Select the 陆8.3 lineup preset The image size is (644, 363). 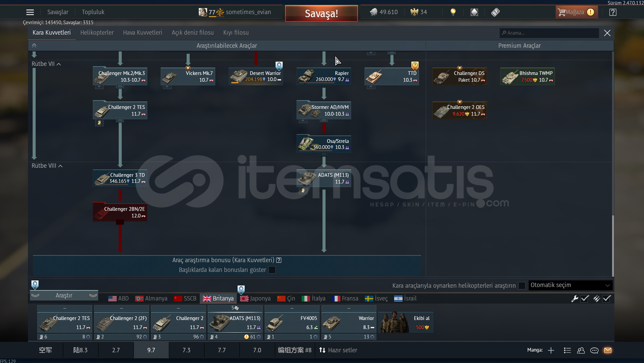(x=80, y=350)
